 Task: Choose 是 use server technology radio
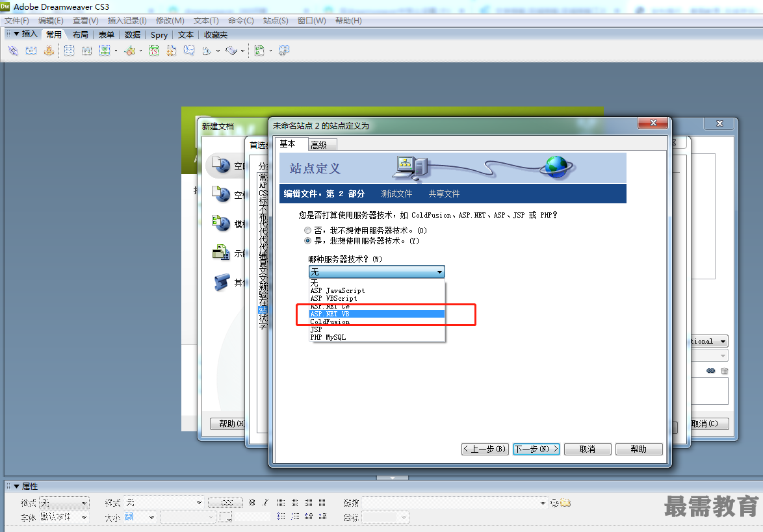307,241
